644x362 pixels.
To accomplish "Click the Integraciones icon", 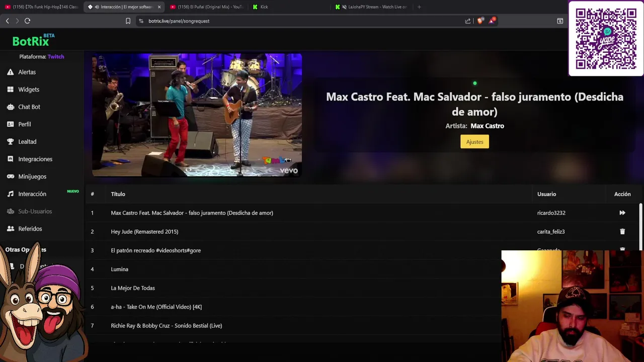I will (10, 159).
